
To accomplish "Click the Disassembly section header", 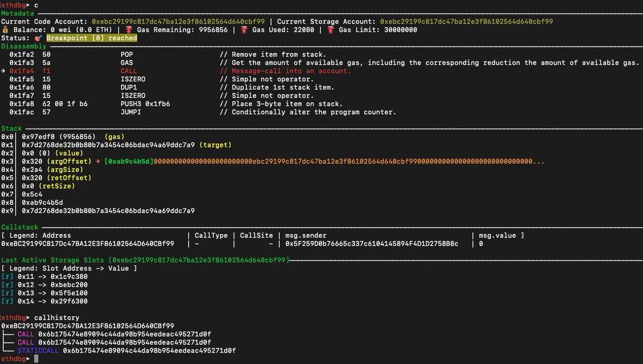I will coord(24,46).
